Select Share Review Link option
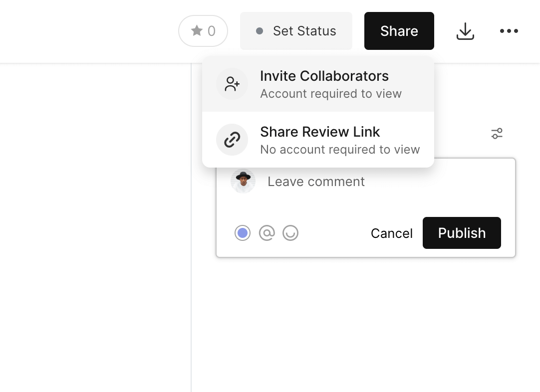The image size is (540, 392). coord(320,132)
